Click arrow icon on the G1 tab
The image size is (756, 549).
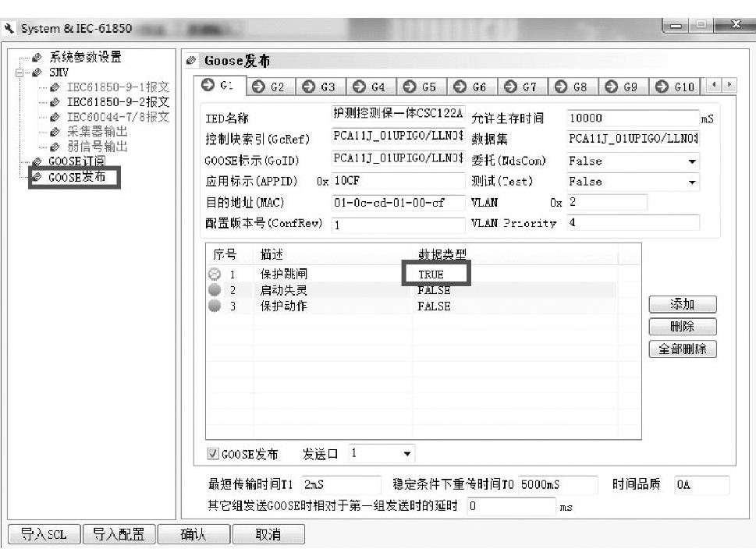[208, 85]
